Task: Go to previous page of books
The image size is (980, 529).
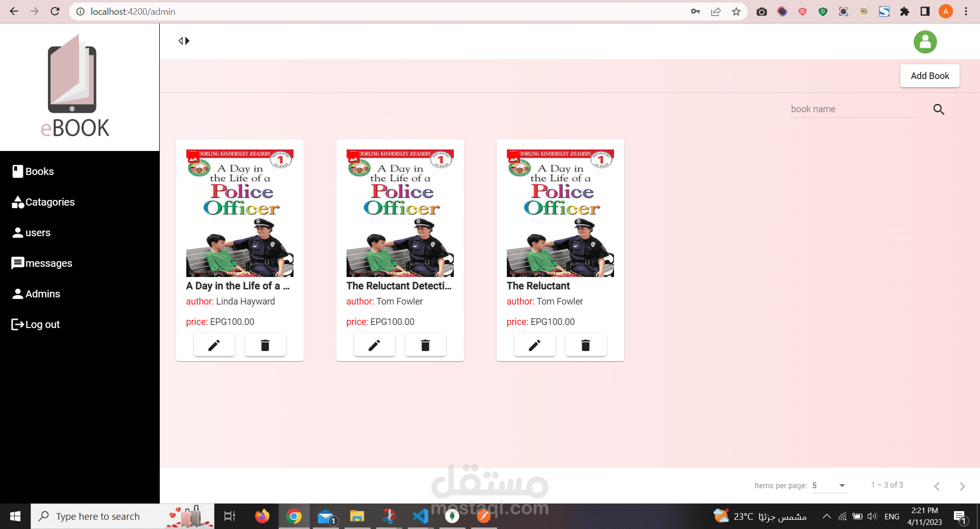Action: pyautogui.click(x=937, y=486)
